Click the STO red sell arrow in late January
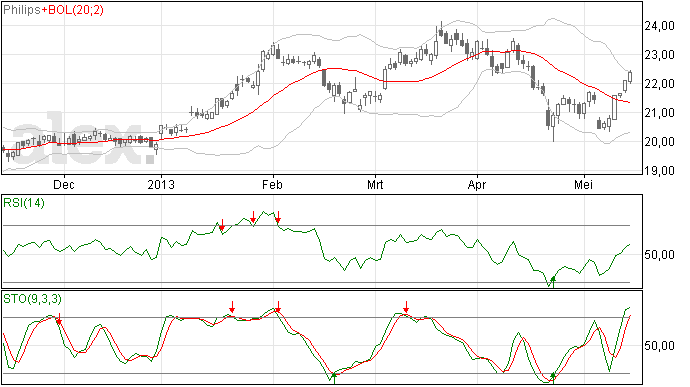Viewport: 690px width, 387px height. pos(232,307)
